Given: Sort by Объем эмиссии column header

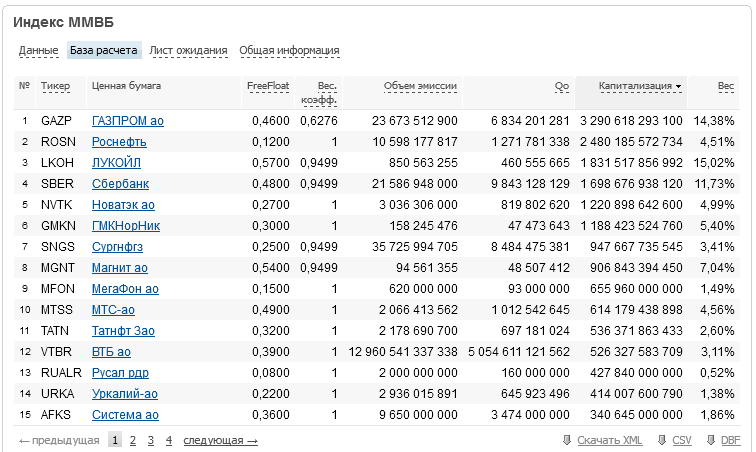Looking at the screenshot, I should 420,86.
